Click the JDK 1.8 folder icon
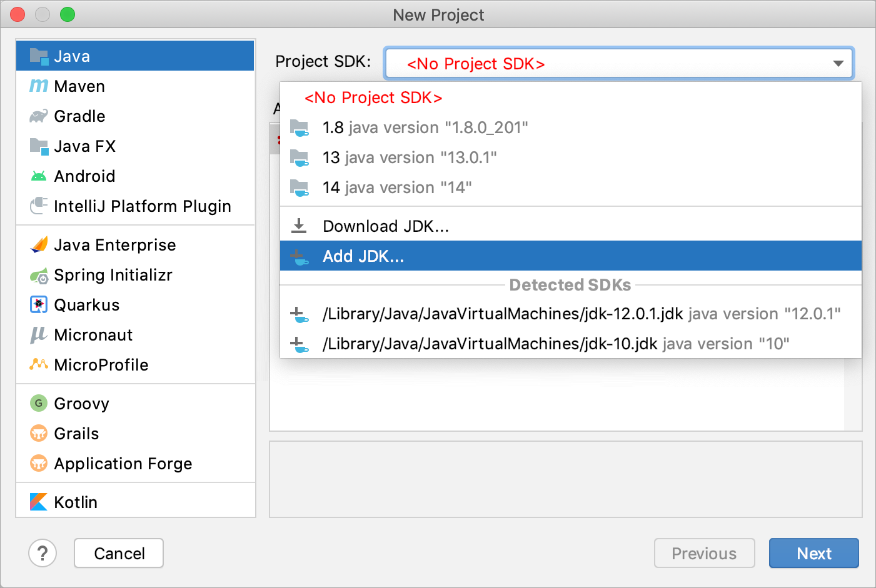Screen dimensions: 876x588 [x=300, y=128]
